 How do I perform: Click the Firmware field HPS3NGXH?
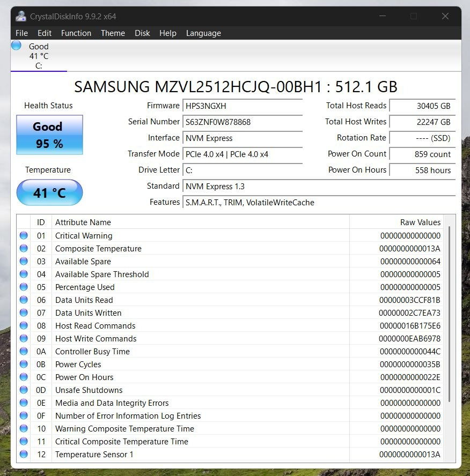point(243,106)
